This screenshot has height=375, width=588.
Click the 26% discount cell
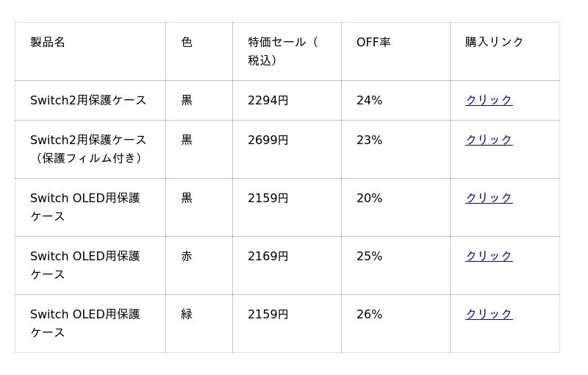point(369,314)
